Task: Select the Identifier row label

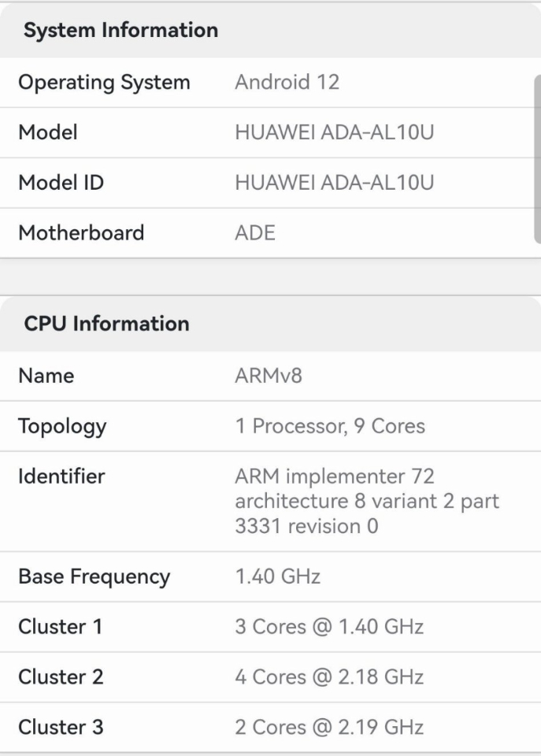Action: 61,477
